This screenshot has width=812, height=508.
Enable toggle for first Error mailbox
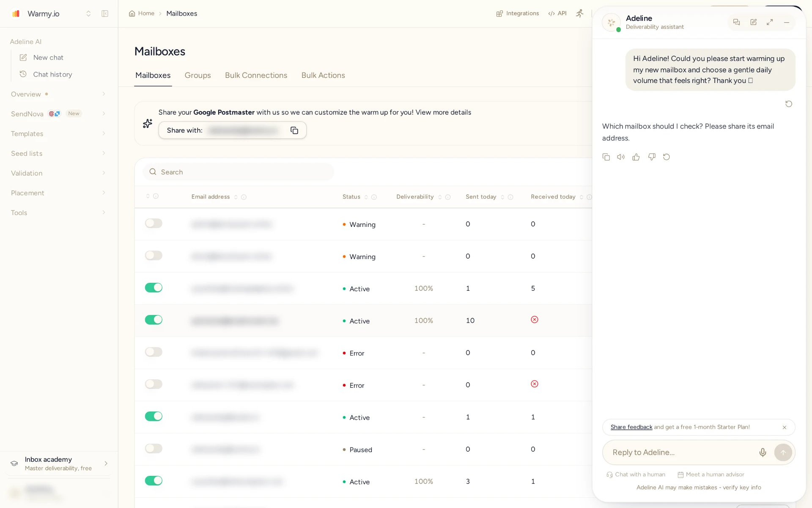point(154,352)
